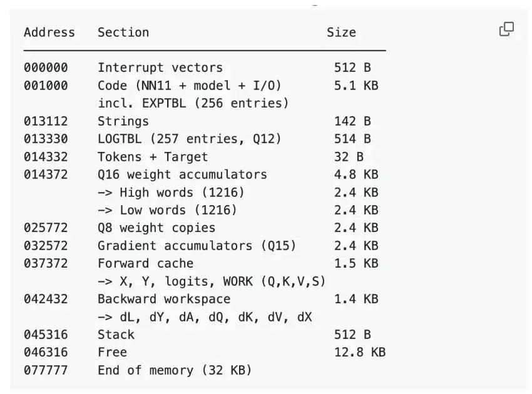
Task: Click the Forward cache entry
Action: coord(145,263)
